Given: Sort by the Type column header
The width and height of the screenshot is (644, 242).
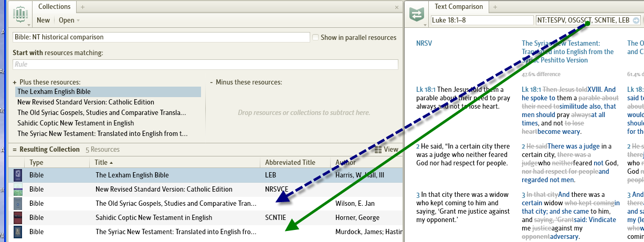Looking at the screenshot, I should [x=58, y=163].
